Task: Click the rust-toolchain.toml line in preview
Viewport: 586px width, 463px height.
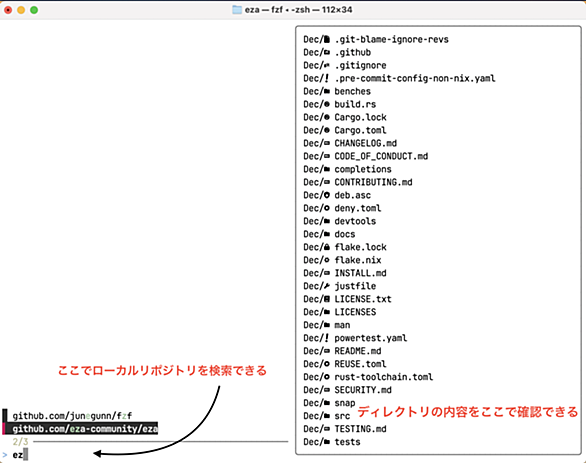Action: pyautogui.click(x=383, y=377)
